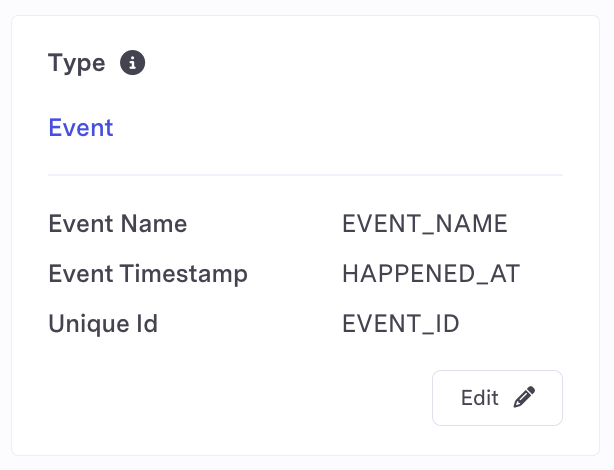614x470 pixels.
Task: Open the blue Event link
Action: tap(81, 128)
